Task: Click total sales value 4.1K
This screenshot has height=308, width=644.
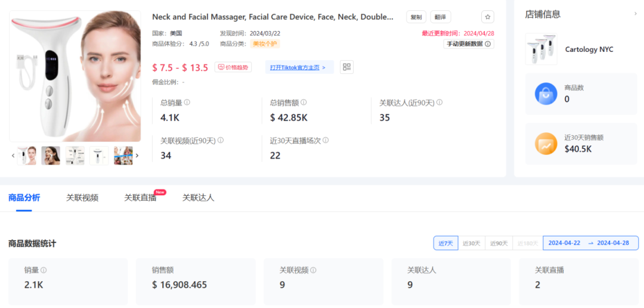Action: coord(169,118)
